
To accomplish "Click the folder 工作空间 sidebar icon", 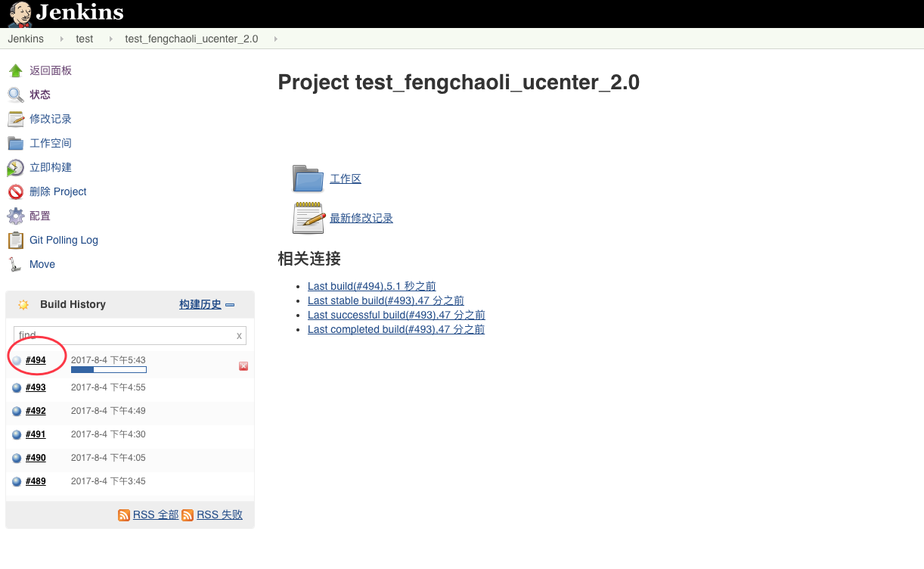I will coord(16,143).
